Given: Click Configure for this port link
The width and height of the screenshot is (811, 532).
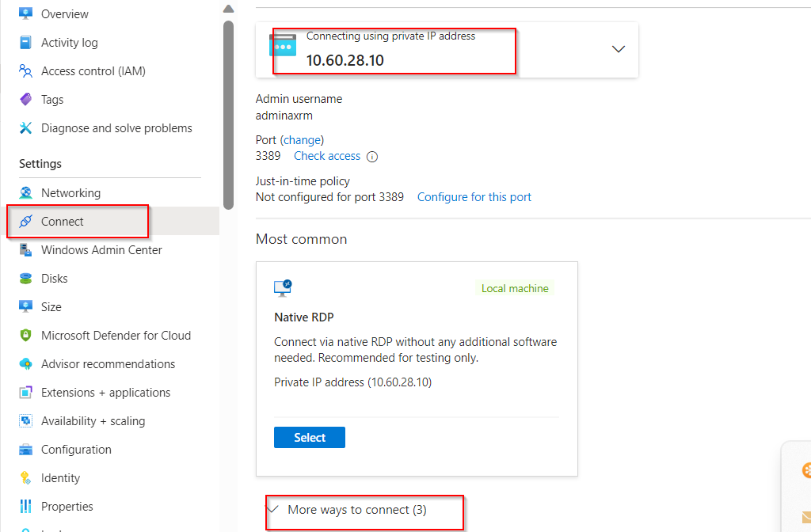Looking at the screenshot, I should point(474,197).
